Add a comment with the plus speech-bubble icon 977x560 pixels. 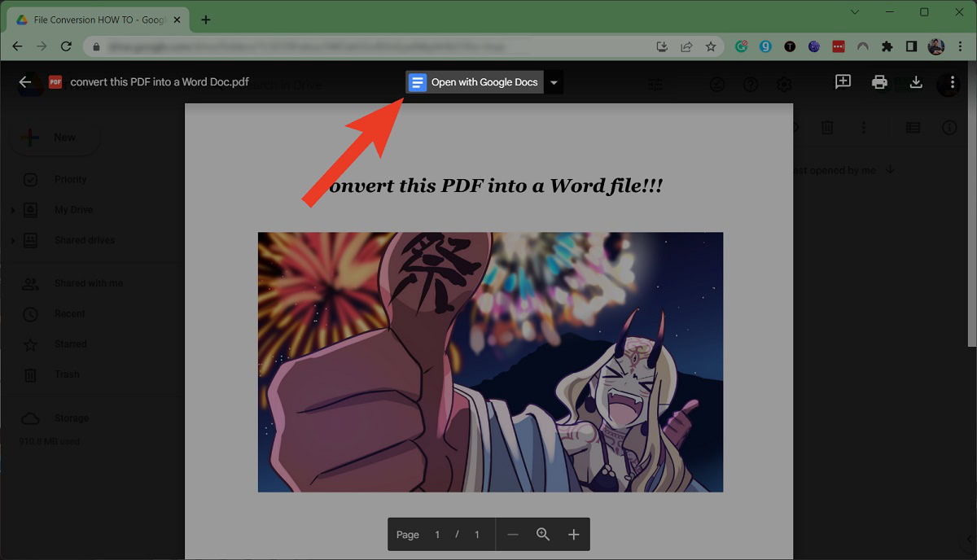coord(843,81)
